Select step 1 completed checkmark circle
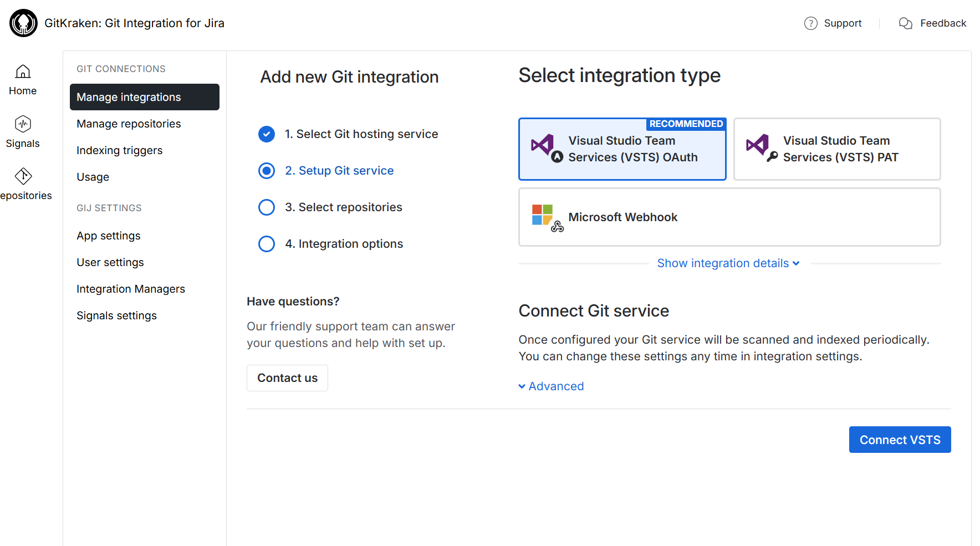980x546 pixels. (267, 134)
